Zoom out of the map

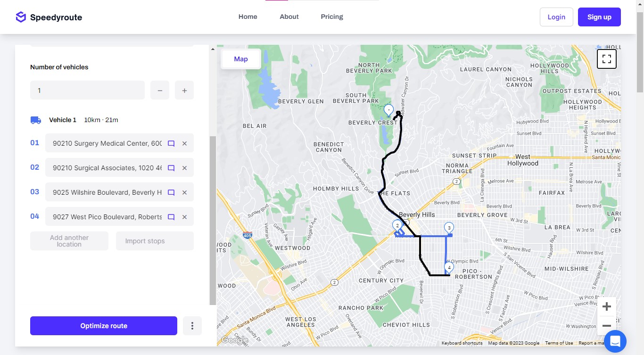[x=607, y=325]
